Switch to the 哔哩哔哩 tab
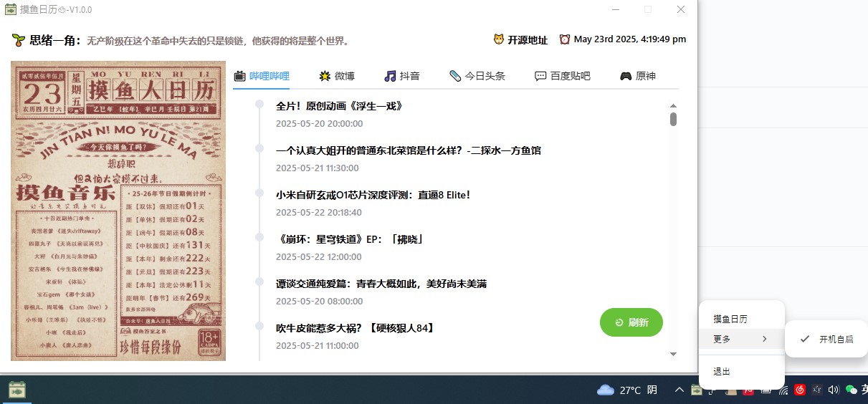 [x=262, y=76]
